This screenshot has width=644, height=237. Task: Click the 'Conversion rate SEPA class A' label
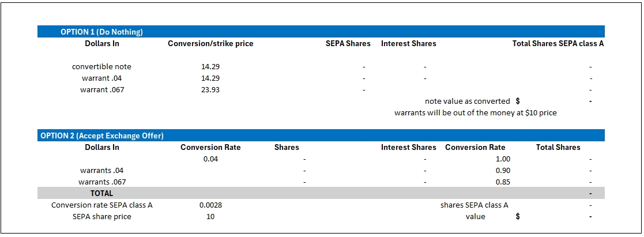click(101, 205)
